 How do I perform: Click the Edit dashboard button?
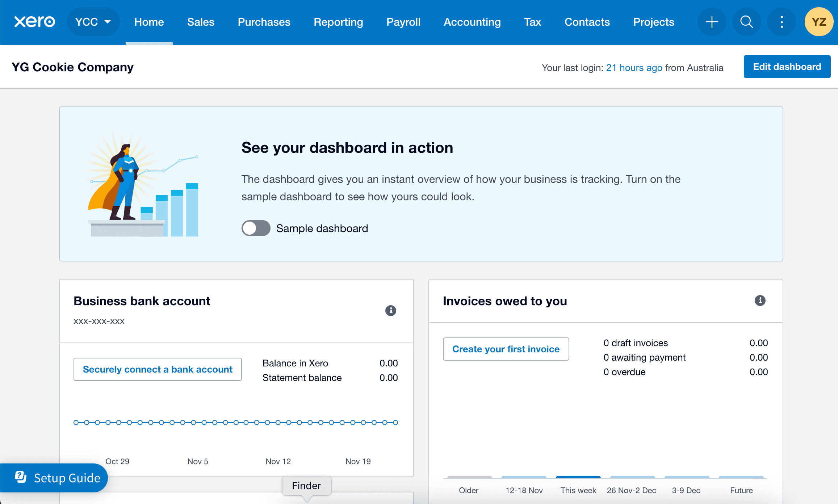pyautogui.click(x=787, y=67)
